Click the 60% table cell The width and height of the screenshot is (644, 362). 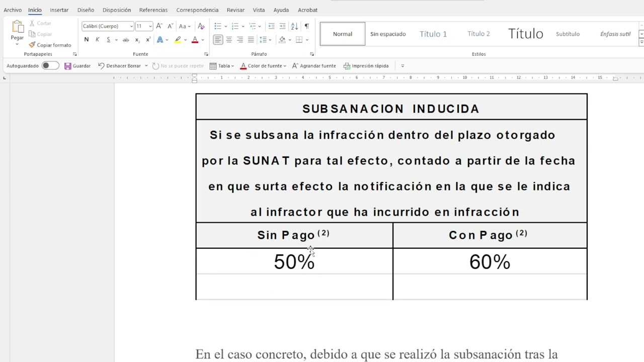[490, 261]
